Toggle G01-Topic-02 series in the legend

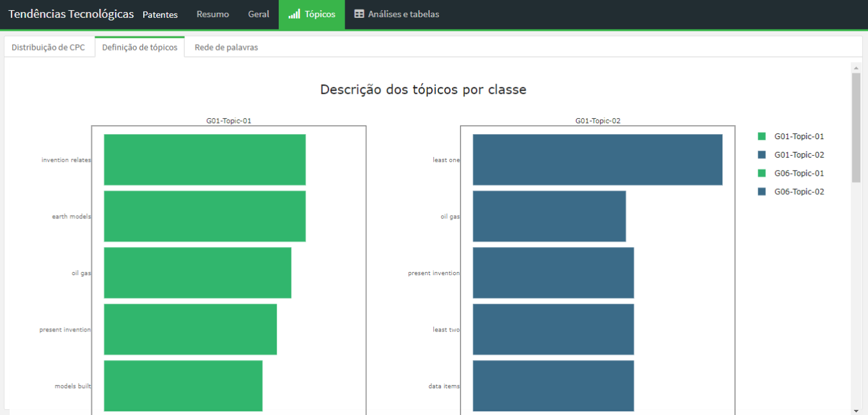pos(798,155)
